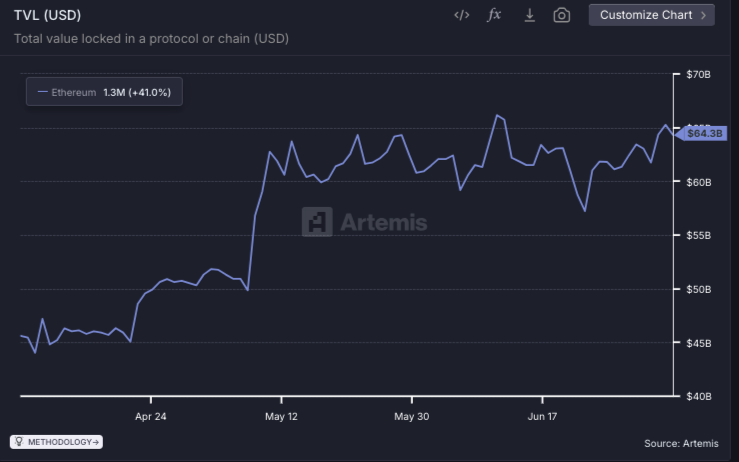Screen dimensions: 739x462
Task: Click the Ethereum line color marker
Action: tap(42, 92)
